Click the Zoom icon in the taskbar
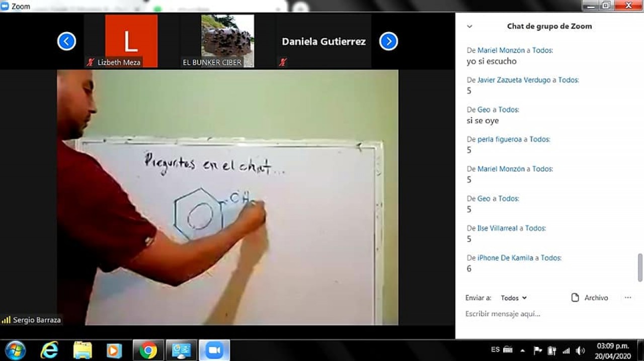The image size is (644, 361). point(214,350)
